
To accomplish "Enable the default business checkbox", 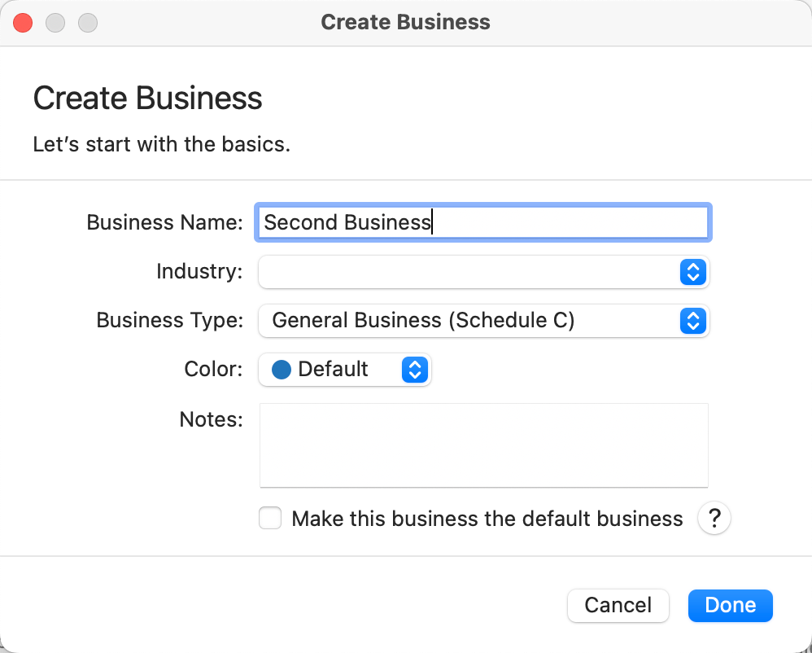I will click(x=270, y=519).
